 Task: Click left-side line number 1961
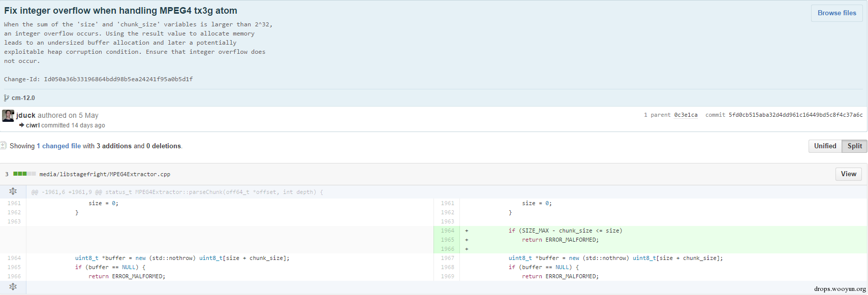point(14,203)
